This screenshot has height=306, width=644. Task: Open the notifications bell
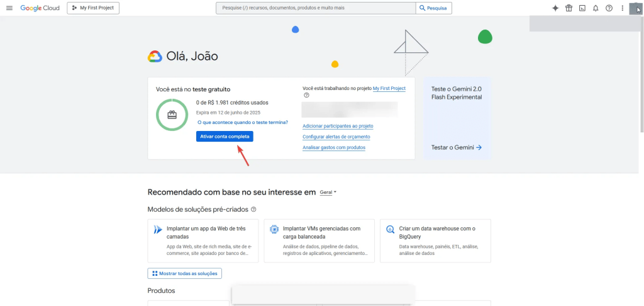click(596, 8)
